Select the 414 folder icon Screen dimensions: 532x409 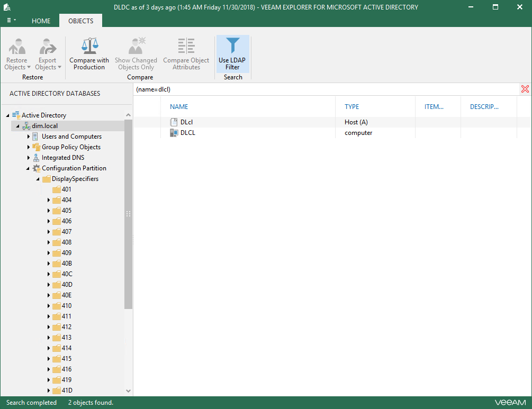57,348
